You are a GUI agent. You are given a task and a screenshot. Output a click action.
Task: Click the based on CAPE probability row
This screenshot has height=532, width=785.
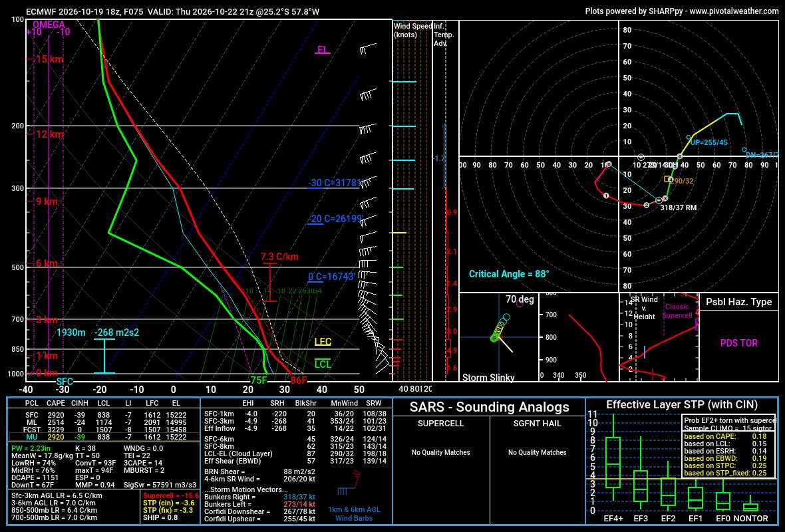coord(725,436)
